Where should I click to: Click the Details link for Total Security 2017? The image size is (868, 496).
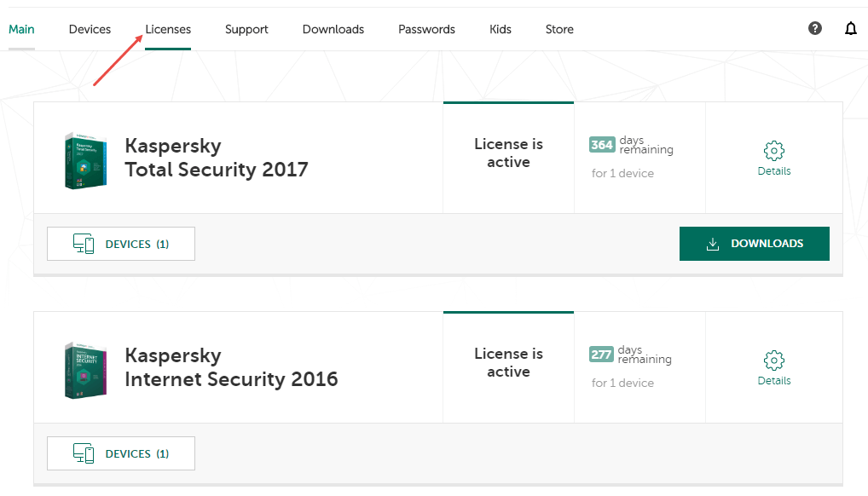pyautogui.click(x=774, y=171)
